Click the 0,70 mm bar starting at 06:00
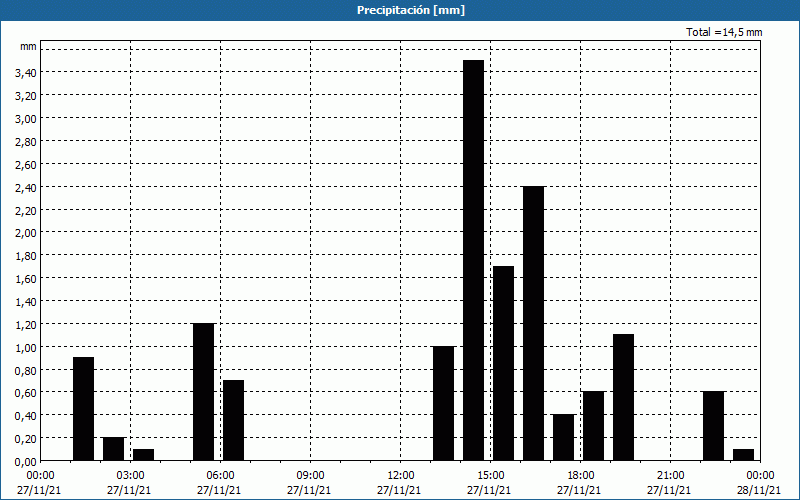 tap(234, 420)
